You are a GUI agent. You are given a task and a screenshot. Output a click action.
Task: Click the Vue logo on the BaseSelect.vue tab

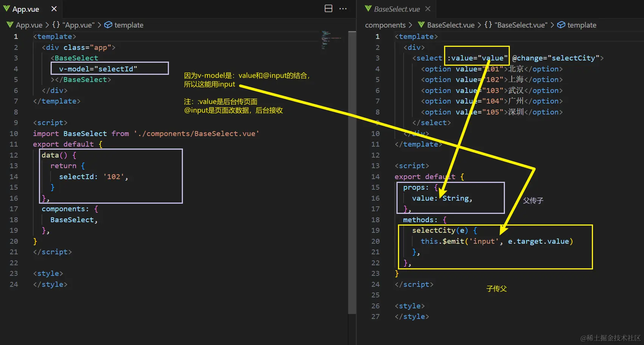click(x=368, y=8)
